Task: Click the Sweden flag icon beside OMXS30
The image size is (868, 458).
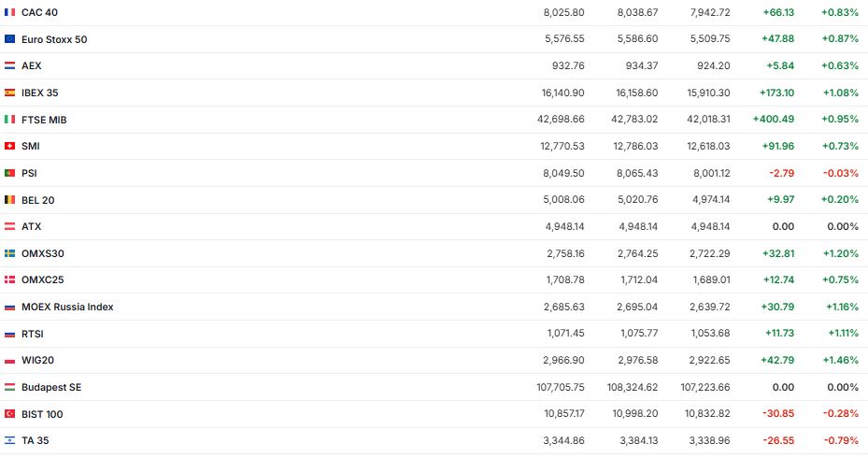Action: coord(9,253)
